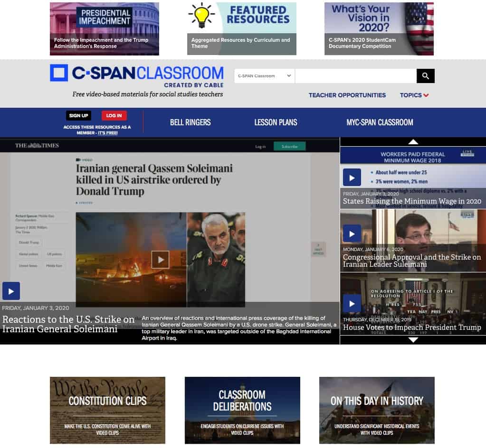Play the House impeachment vote clip
This screenshot has height=448, width=486.
(352, 303)
